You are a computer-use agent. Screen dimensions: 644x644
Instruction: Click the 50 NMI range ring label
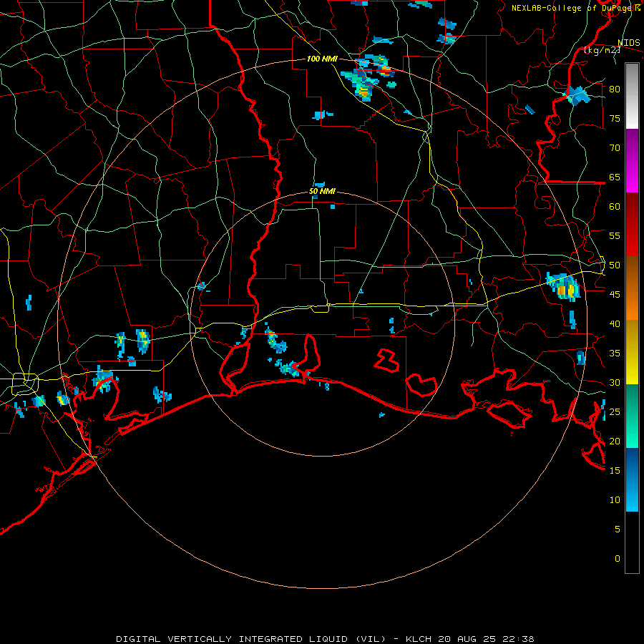point(322,191)
